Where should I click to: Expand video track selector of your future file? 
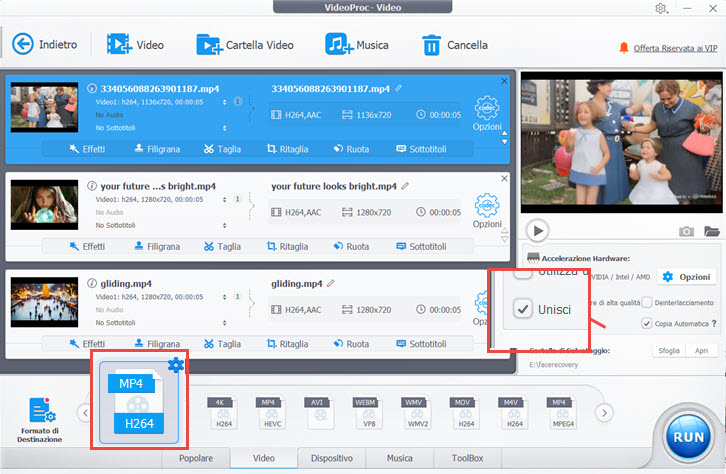[225, 200]
